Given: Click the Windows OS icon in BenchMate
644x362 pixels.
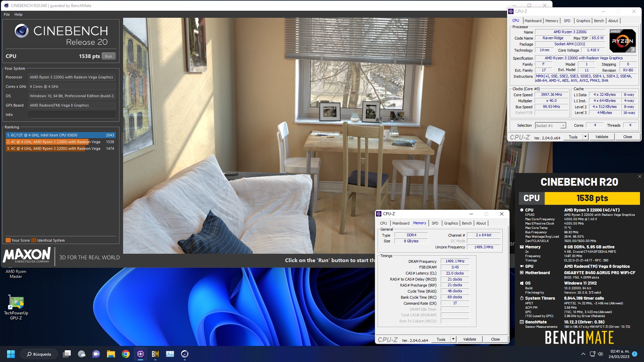Looking at the screenshot, I should click(x=522, y=283).
